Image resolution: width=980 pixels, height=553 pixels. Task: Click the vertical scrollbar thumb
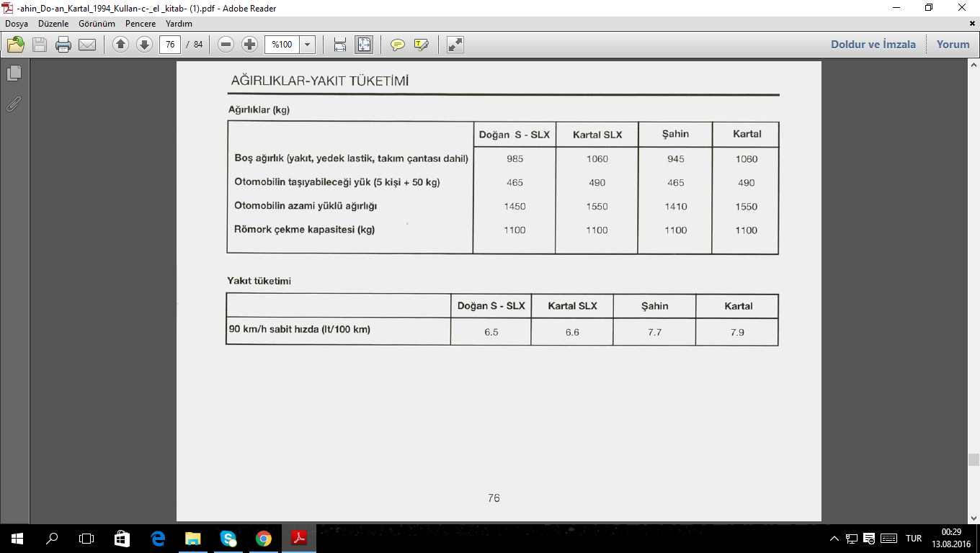click(x=974, y=460)
